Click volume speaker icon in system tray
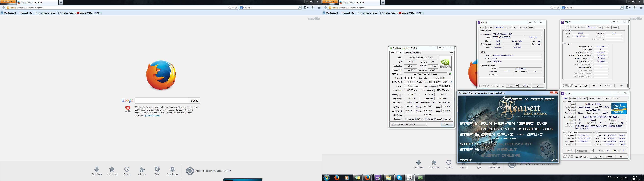644x181 pixels. coord(627,178)
